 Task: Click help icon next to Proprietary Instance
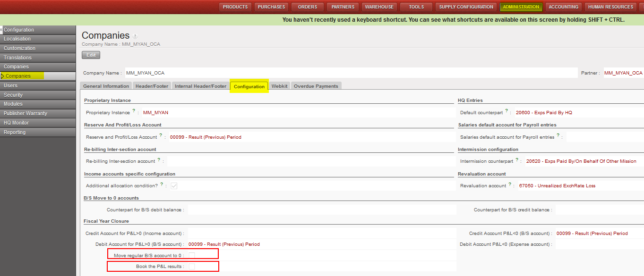click(x=134, y=111)
